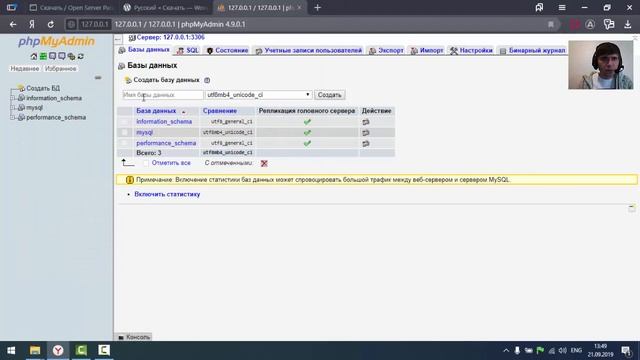Screen dimensions: 640x360
Task: Expand performance_schema node in navigation tree
Action: pos(13,117)
